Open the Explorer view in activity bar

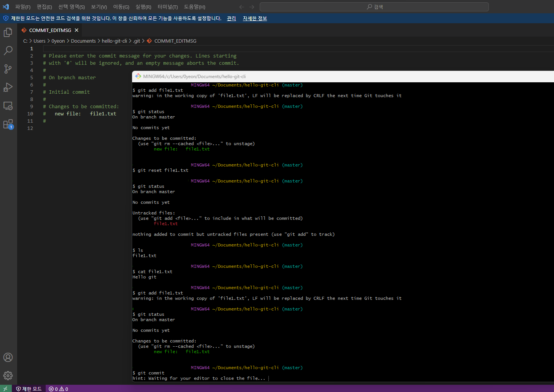(x=8, y=32)
